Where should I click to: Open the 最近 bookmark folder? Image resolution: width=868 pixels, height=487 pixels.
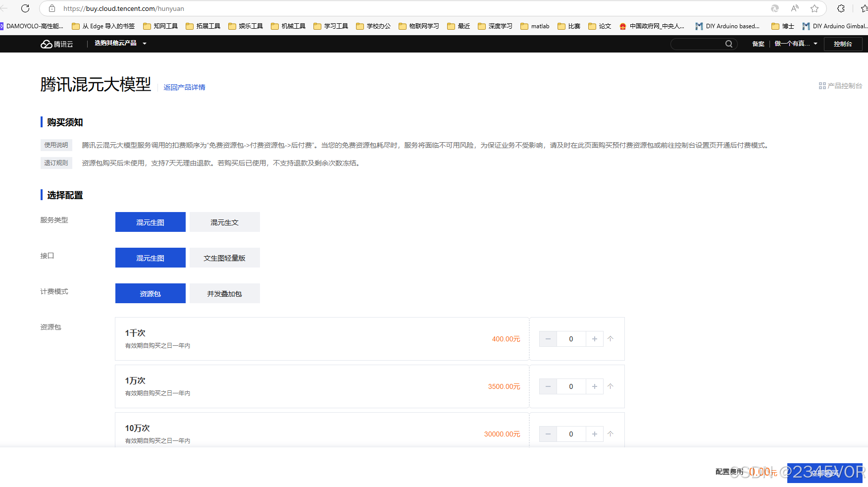459,26
